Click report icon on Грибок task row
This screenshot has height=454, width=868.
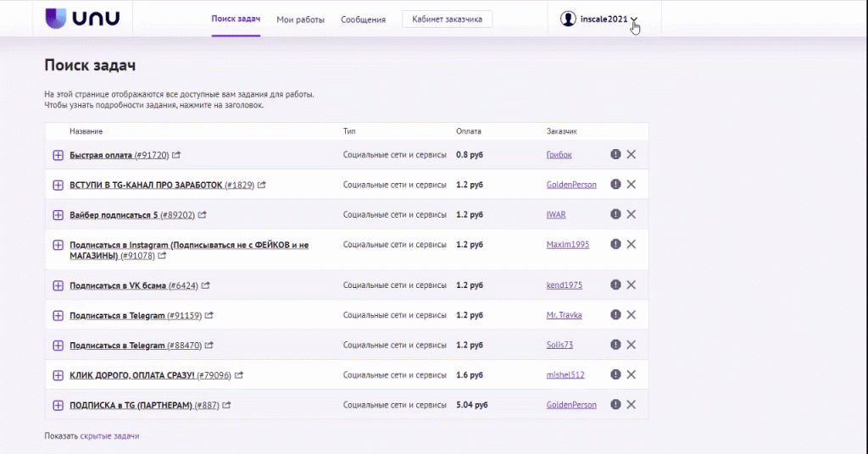[x=615, y=154]
